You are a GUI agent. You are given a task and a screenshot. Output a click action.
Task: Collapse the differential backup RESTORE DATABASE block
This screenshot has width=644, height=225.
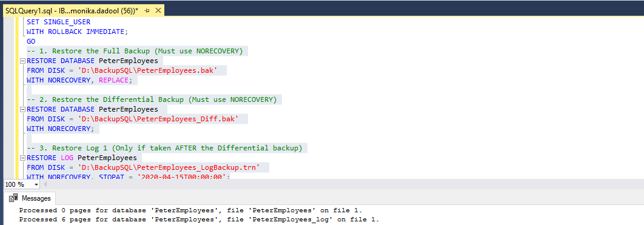(x=23, y=110)
